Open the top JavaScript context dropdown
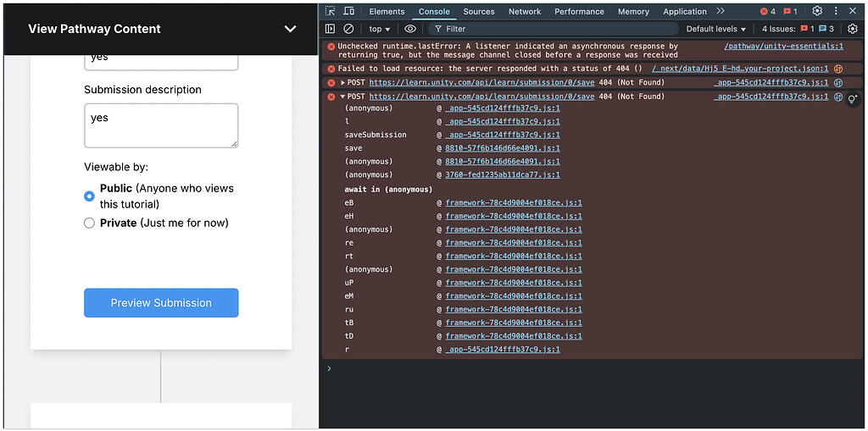The height and width of the screenshot is (431, 868). [379, 29]
